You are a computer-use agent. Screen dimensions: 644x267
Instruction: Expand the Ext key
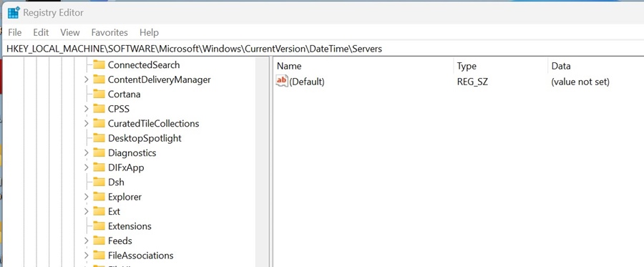87,212
